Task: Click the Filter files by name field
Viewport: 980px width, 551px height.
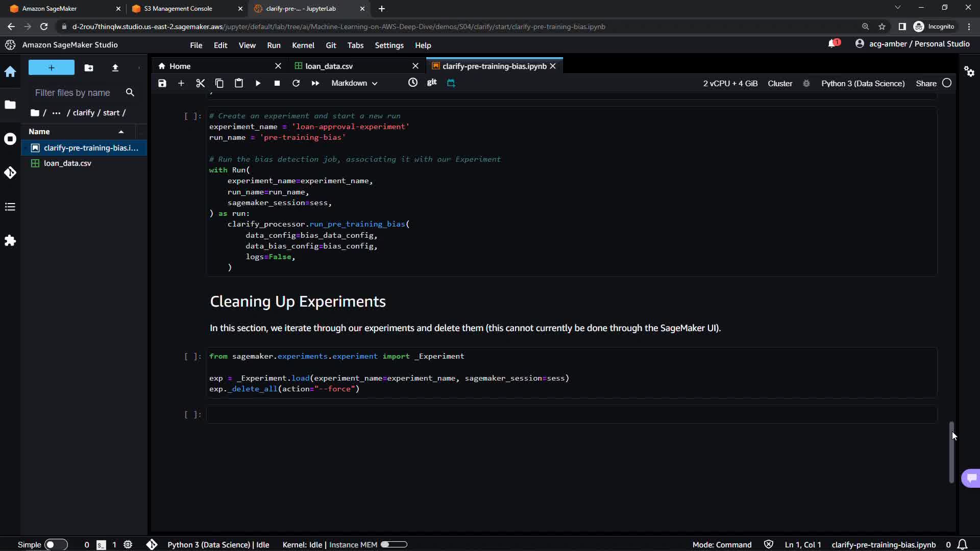Action: tap(72, 92)
